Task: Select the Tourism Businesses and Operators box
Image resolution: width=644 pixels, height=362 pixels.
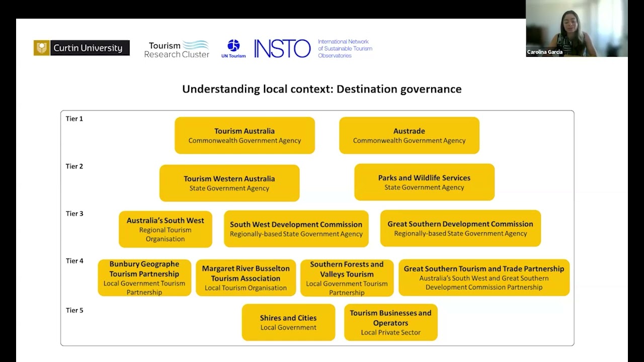Action: [x=391, y=322]
